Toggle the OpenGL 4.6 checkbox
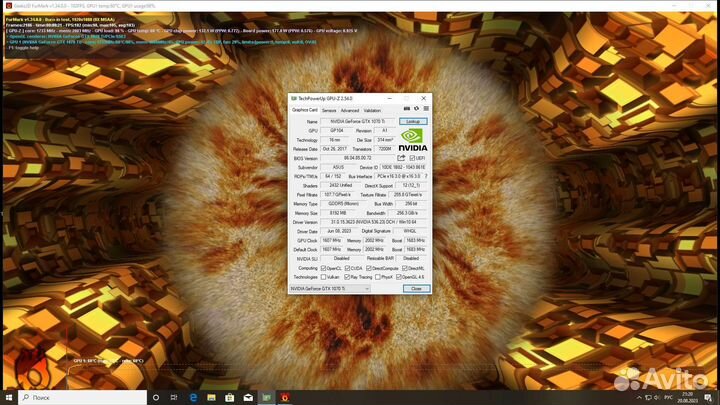The width and height of the screenshot is (720, 405). [x=399, y=277]
